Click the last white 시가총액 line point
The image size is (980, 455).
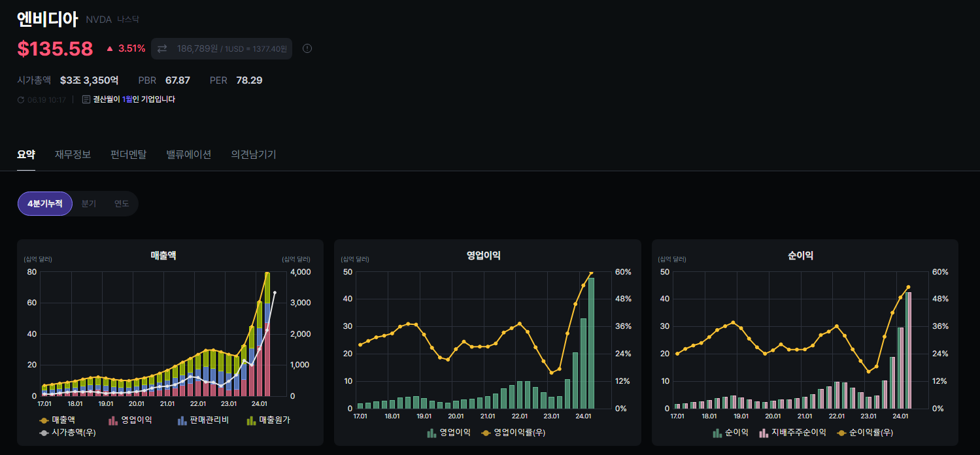pos(275,293)
